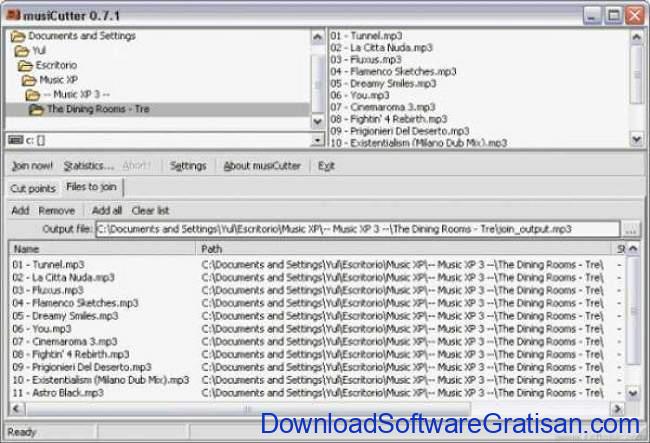Select 07 - Cinemaroma 3.mp3 in join list
Viewport: 650px width, 443px height.
click(65, 341)
